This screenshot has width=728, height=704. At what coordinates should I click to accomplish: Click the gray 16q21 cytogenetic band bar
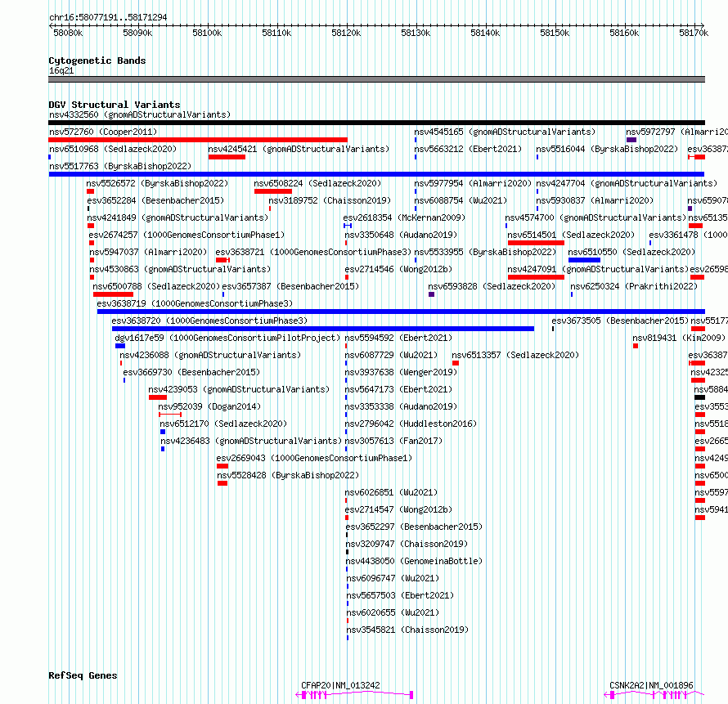(x=376, y=79)
